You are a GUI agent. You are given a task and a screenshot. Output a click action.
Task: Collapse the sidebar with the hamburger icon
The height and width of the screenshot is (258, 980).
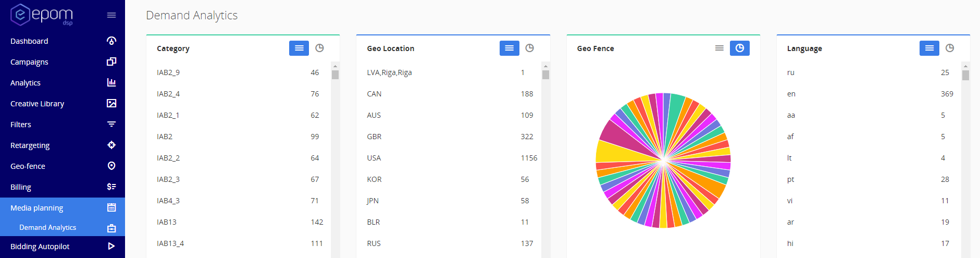[111, 15]
